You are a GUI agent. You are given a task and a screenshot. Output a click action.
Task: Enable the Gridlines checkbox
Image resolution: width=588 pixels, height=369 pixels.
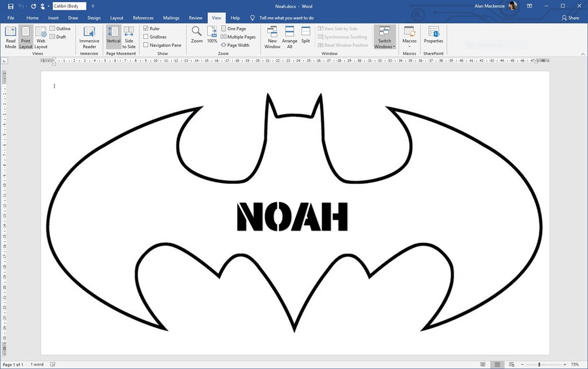pos(146,37)
